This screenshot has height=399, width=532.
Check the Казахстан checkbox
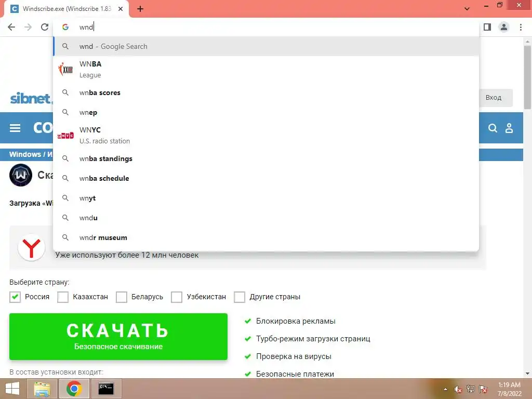(63, 297)
